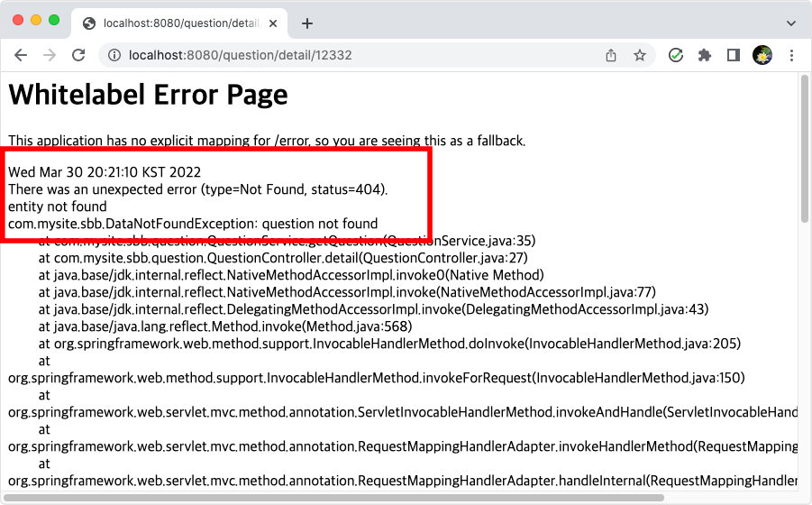Close the localhost question detail tab
This screenshot has height=505, width=812.
point(273,23)
